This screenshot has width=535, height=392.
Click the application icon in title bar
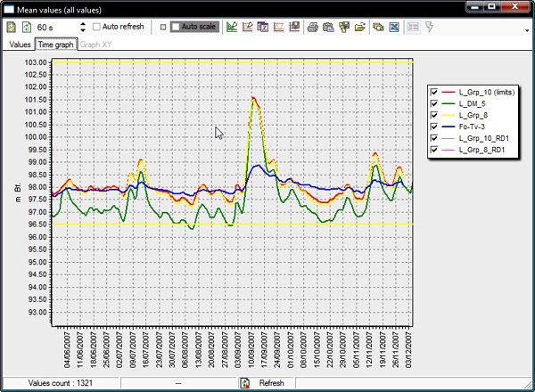point(9,10)
